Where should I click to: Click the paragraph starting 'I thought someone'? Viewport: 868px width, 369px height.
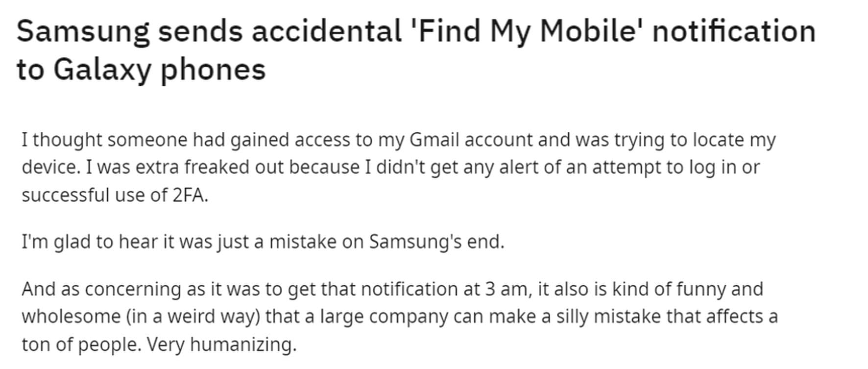pyautogui.click(x=399, y=167)
